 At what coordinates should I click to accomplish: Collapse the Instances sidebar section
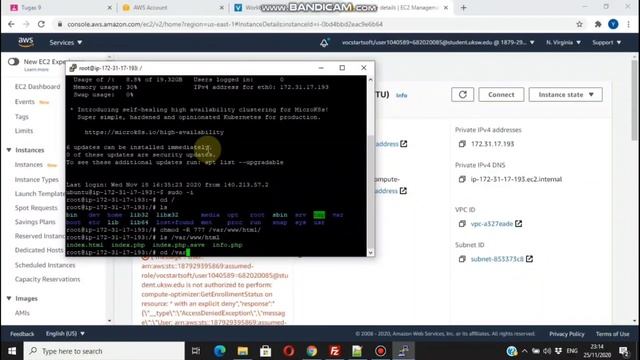click(x=9, y=150)
